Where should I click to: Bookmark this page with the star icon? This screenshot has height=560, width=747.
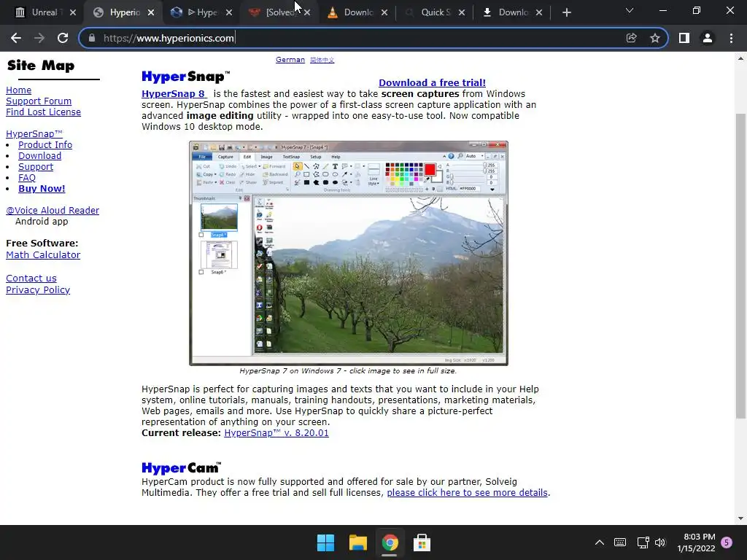[655, 38]
